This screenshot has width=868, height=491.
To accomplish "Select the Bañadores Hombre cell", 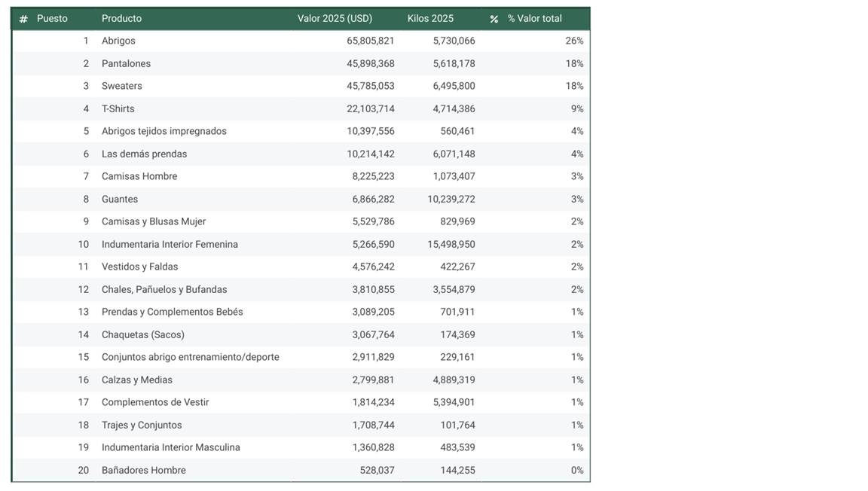I will (x=144, y=470).
